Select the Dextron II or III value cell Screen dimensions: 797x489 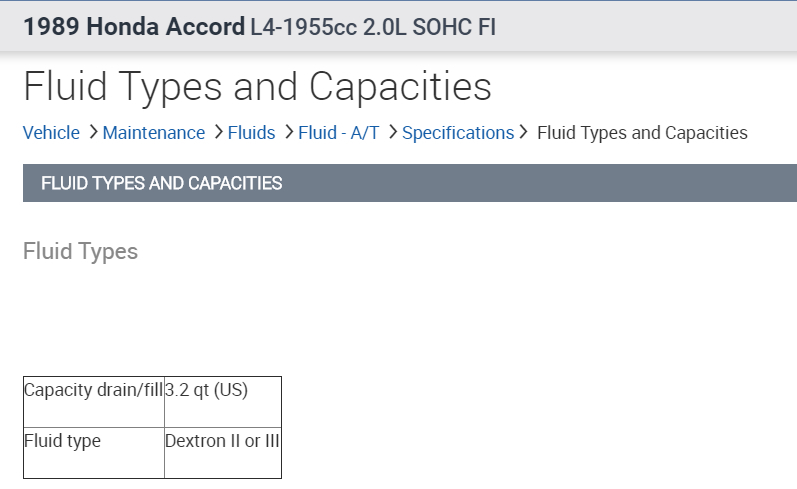222,441
